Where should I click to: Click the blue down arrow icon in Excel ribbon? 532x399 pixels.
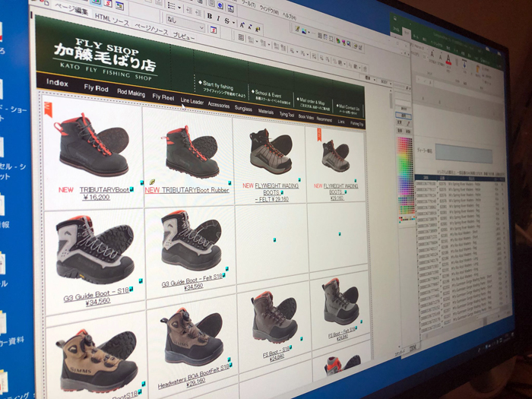464,63
